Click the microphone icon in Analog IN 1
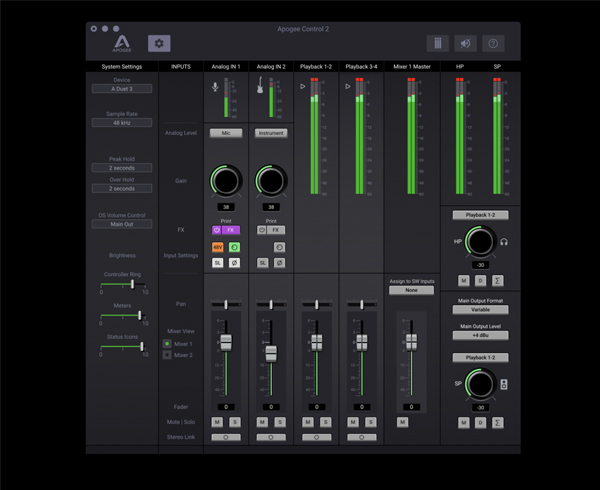Viewport: 600px width, 490px height. 215,87
